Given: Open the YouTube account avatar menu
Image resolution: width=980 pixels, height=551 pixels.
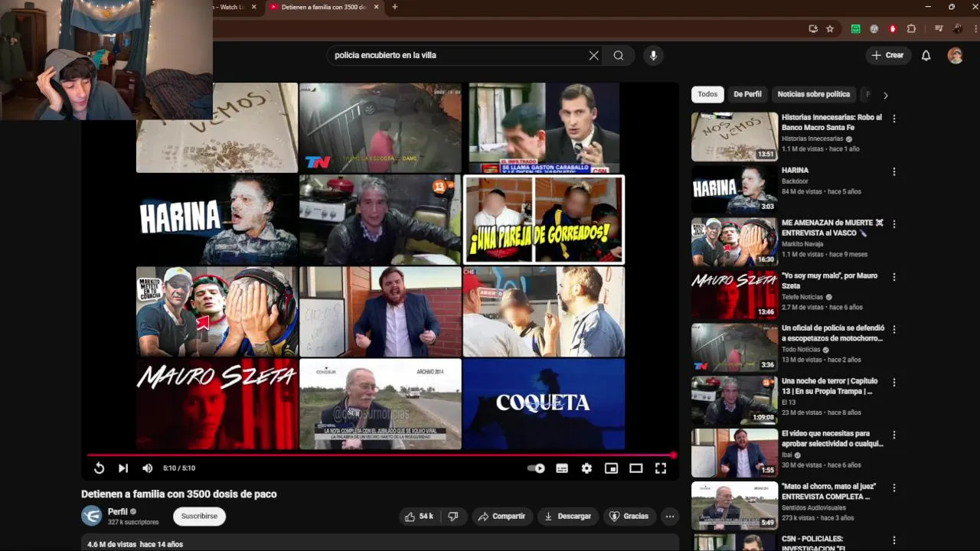Looking at the screenshot, I should click(x=955, y=55).
